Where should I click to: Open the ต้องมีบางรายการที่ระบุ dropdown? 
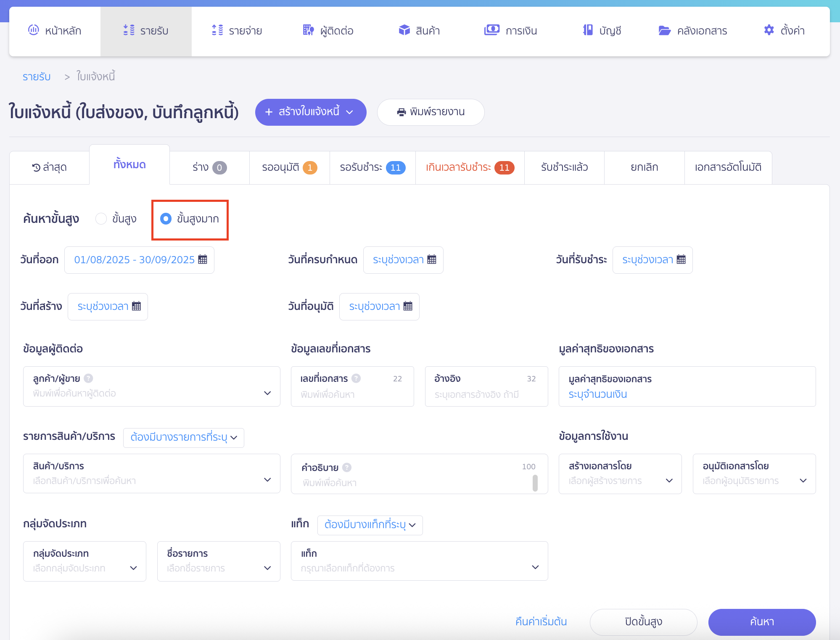(x=184, y=437)
